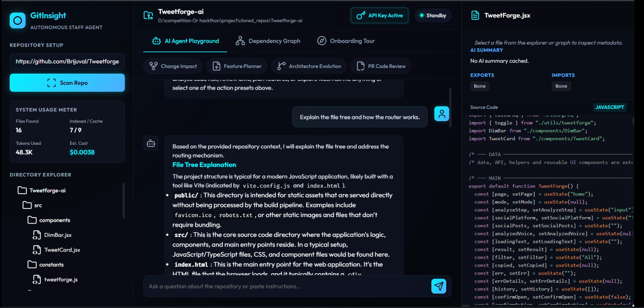Click the REPOSITORY SETUP heading

coord(36,45)
